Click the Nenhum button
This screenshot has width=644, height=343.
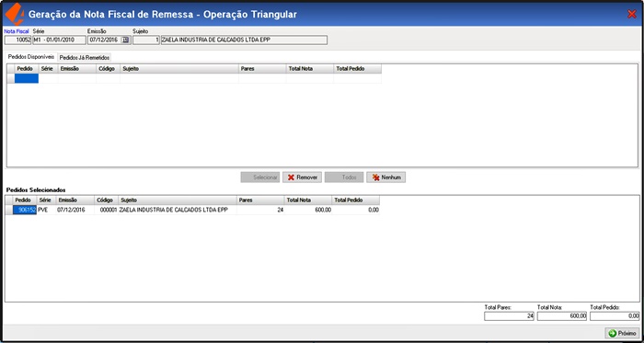[x=386, y=177]
